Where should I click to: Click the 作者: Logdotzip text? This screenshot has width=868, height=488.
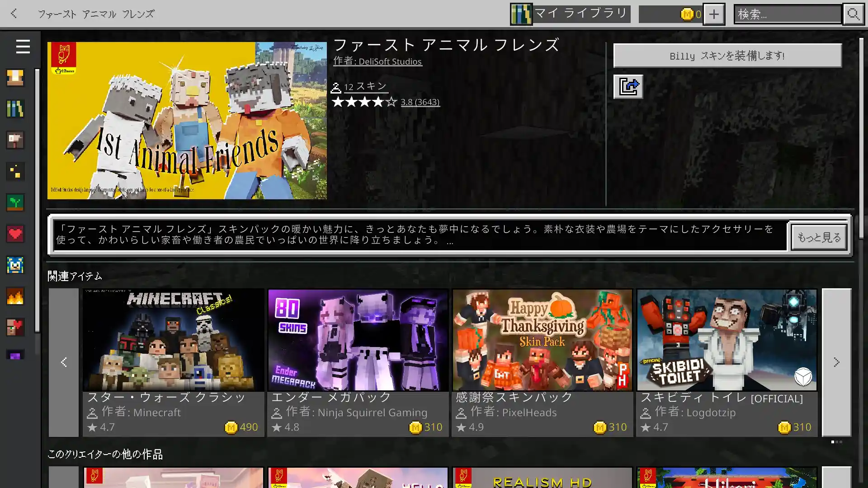tap(695, 412)
